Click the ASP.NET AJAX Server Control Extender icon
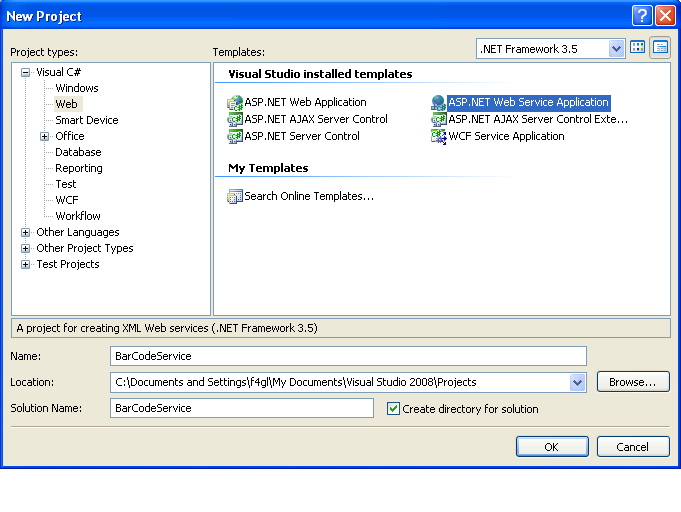 (x=439, y=119)
